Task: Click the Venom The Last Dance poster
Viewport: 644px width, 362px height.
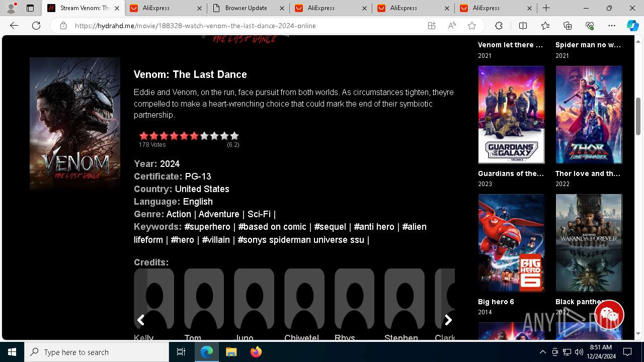Action: pos(75,123)
